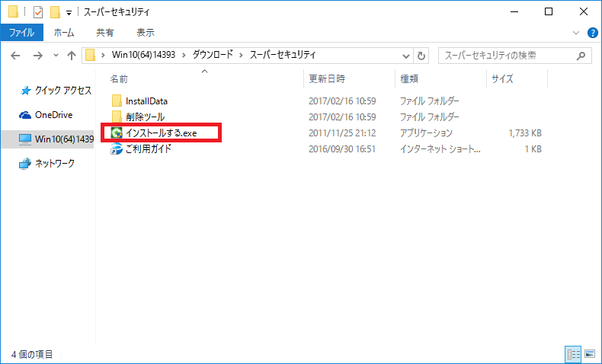Open the blue help question icon

click(x=592, y=33)
